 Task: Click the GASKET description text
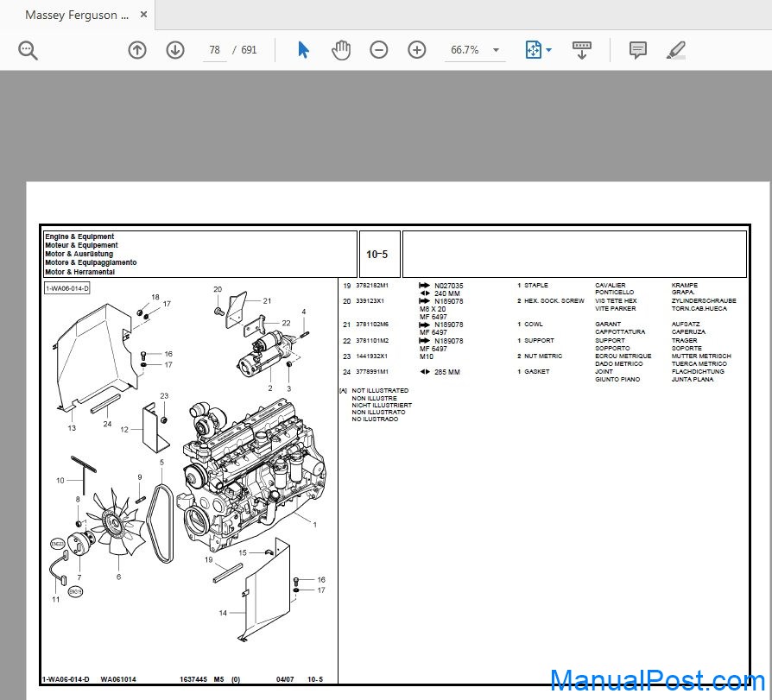536,372
